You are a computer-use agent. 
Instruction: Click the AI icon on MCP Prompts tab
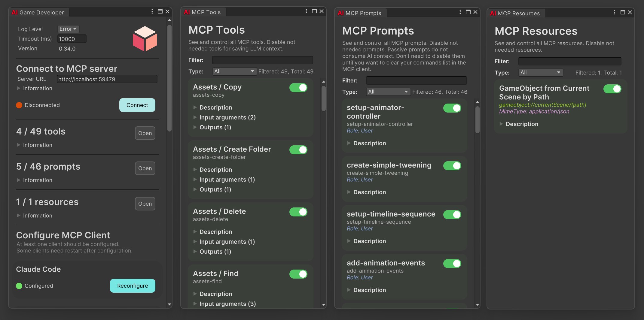coord(340,13)
